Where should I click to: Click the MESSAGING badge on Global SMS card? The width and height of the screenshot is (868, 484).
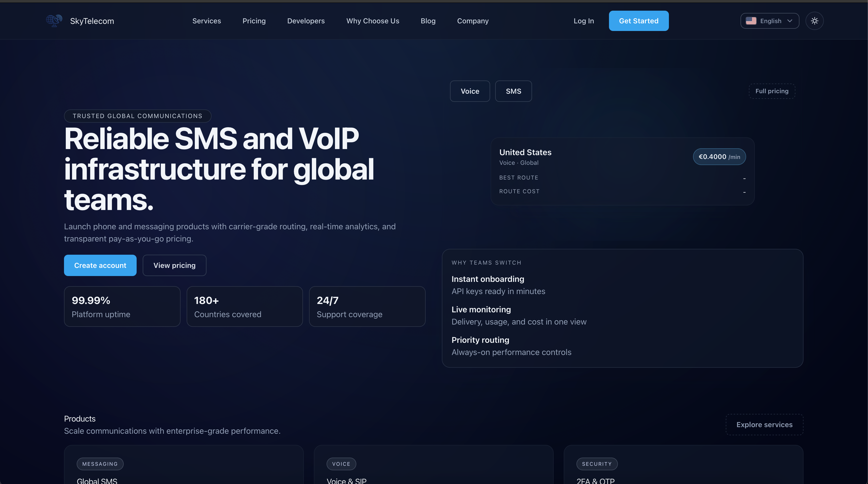[x=100, y=464]
